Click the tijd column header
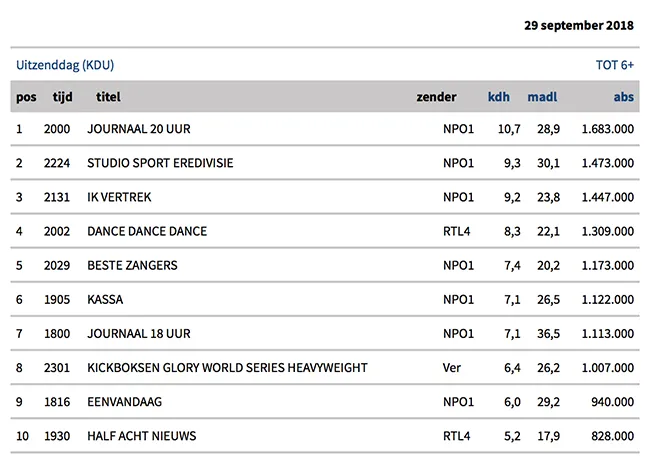 pos(63,97)
